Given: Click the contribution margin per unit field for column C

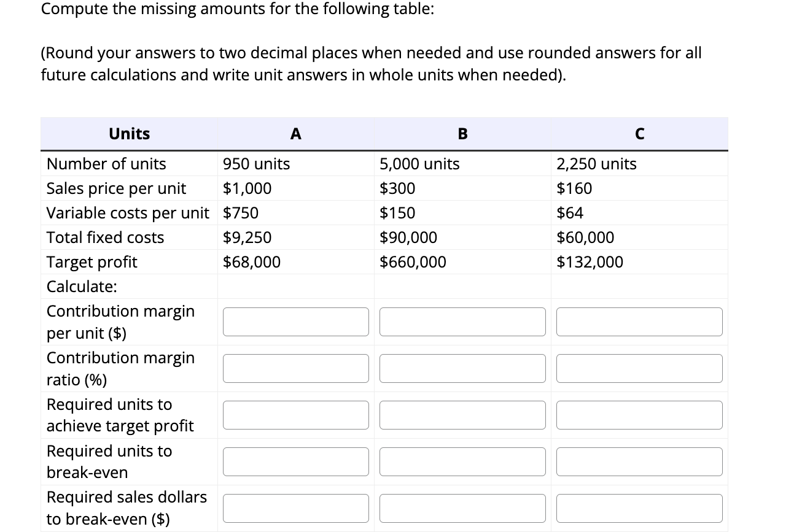Looking at the screenshot, I should 639,322.
